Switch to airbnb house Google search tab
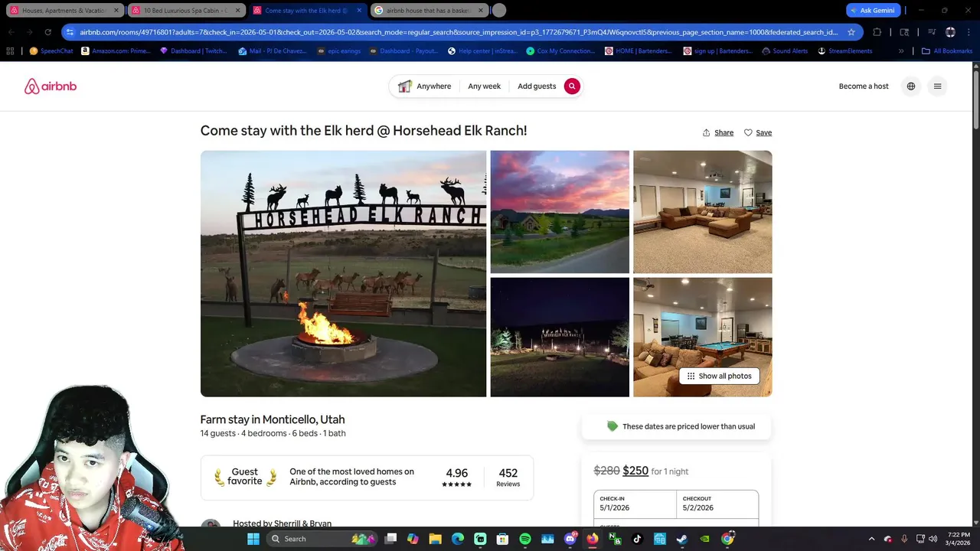This screenshot has height=551, width=980. 429,11
